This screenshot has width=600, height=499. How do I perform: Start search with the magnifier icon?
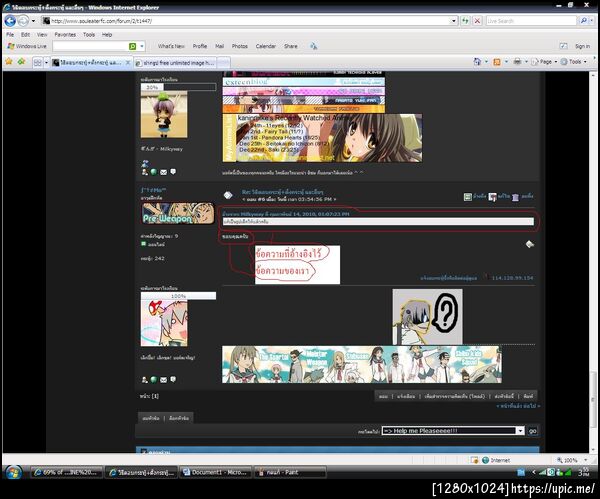click(x=584, y=21)
